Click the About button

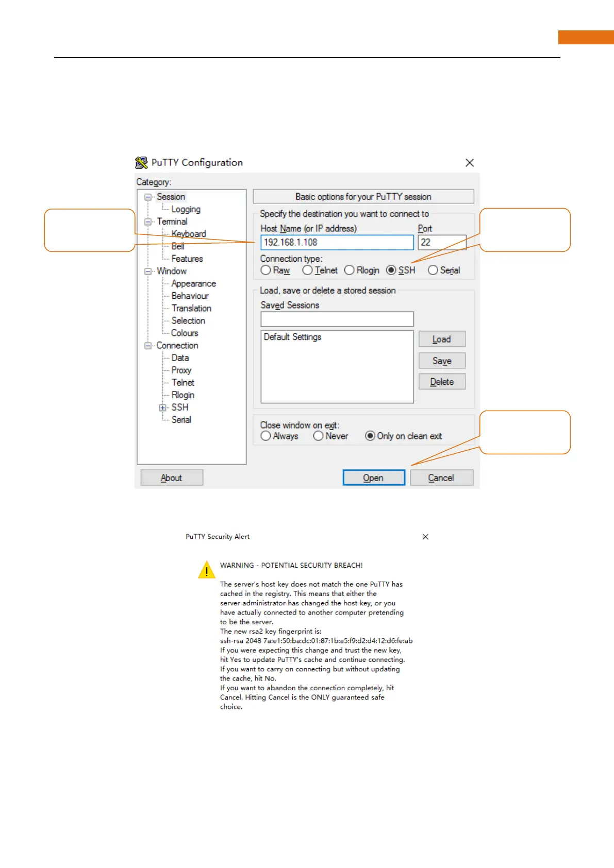(171, 478)
